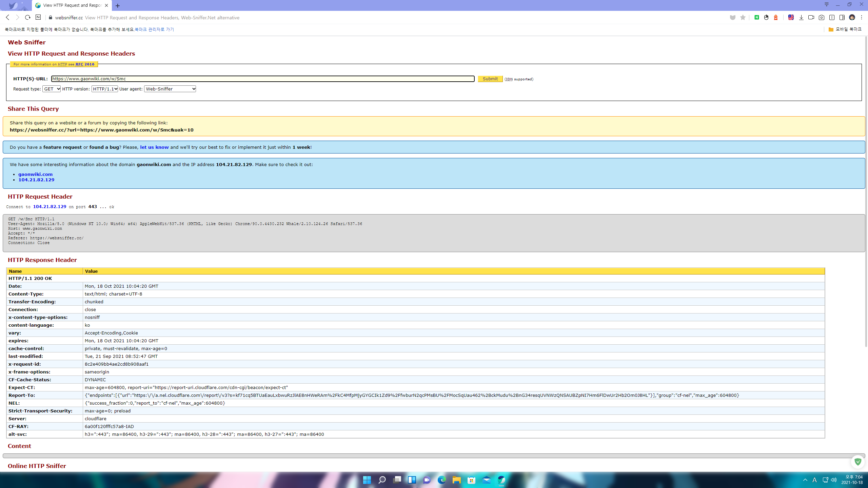Click the HTTP/1.1 200 OK status row
Viewport: 868px width, 488px height.
pyautogui.click(x=415, y=278)
